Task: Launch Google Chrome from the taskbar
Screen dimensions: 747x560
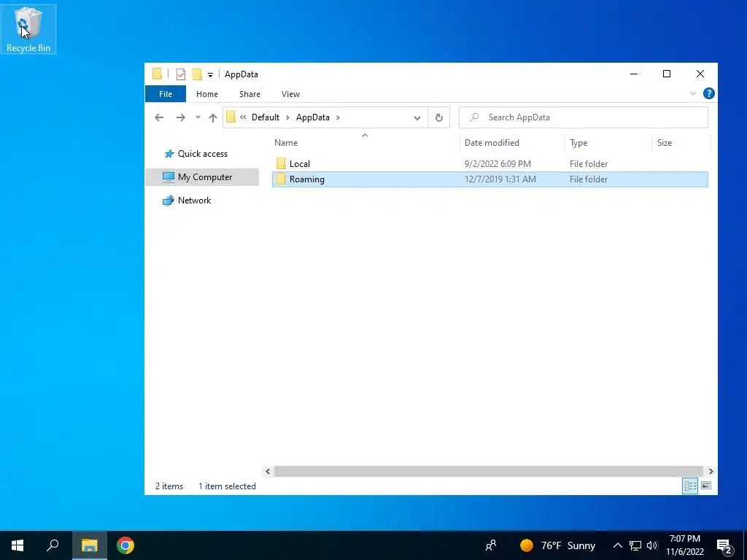Action: (x=125, y=545)
